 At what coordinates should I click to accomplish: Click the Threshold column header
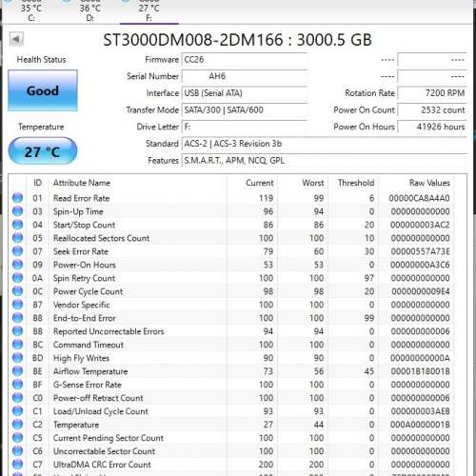pos(356,183)
